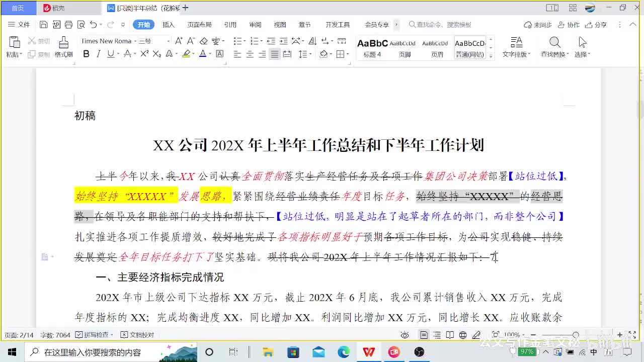Viewport: 644px width, 362px height.
Task: Choose the font color (A with blue bar)
Action: [x=202, y=54]
